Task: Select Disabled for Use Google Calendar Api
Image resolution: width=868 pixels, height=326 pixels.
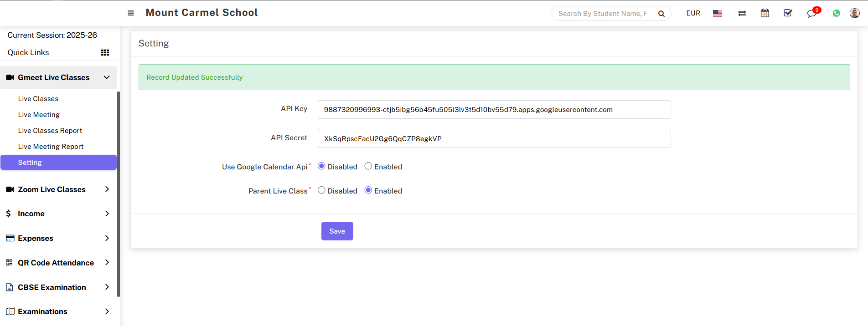Action: 321,166
